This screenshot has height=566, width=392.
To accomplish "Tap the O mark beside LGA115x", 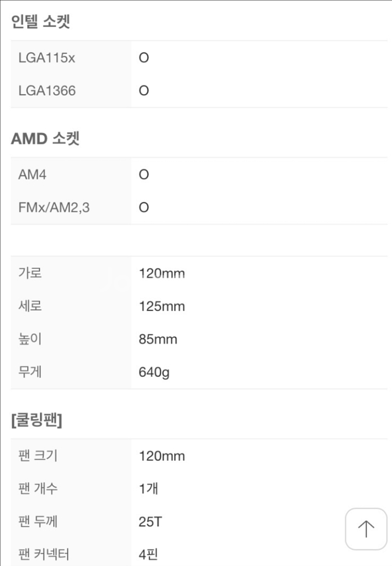I will [x=144, y=57].
